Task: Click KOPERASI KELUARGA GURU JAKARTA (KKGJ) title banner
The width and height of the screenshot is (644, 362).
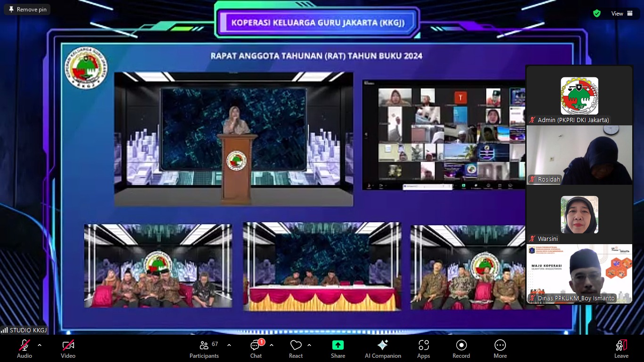Action: (x=318, y=23)
